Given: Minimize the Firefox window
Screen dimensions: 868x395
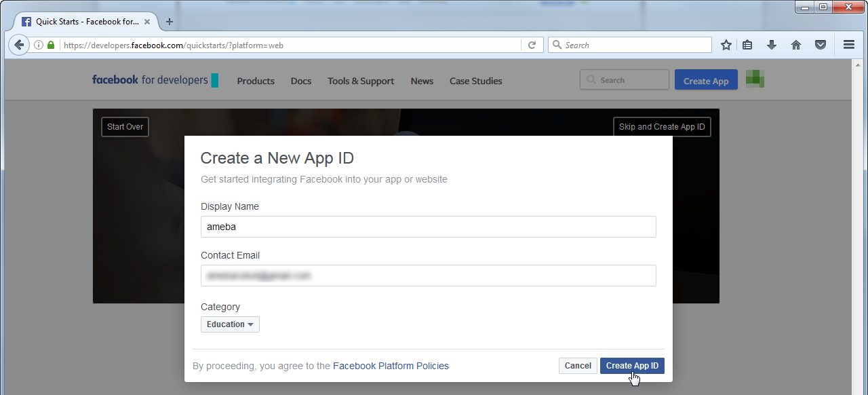Looking at the screenshot, I should click(805, 7).
